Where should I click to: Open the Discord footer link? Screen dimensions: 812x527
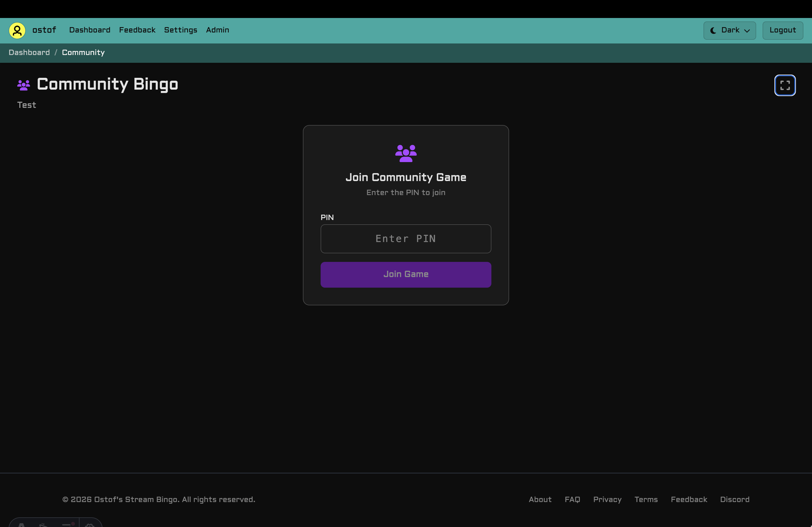[x=734, y=499]
